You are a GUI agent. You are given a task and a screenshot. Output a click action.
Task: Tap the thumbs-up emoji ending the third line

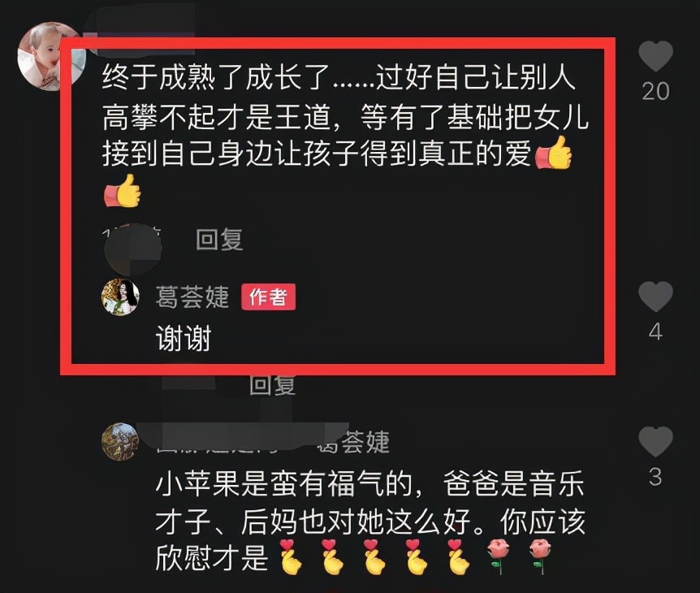pos(553,153)
